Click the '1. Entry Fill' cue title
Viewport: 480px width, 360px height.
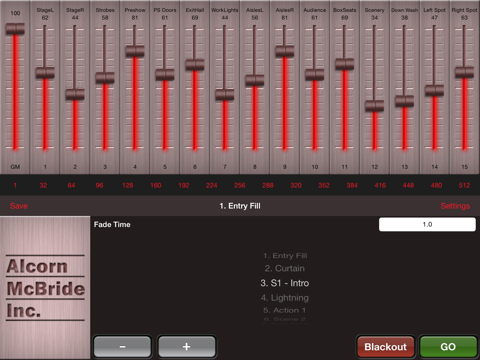(x=240, y=206)
